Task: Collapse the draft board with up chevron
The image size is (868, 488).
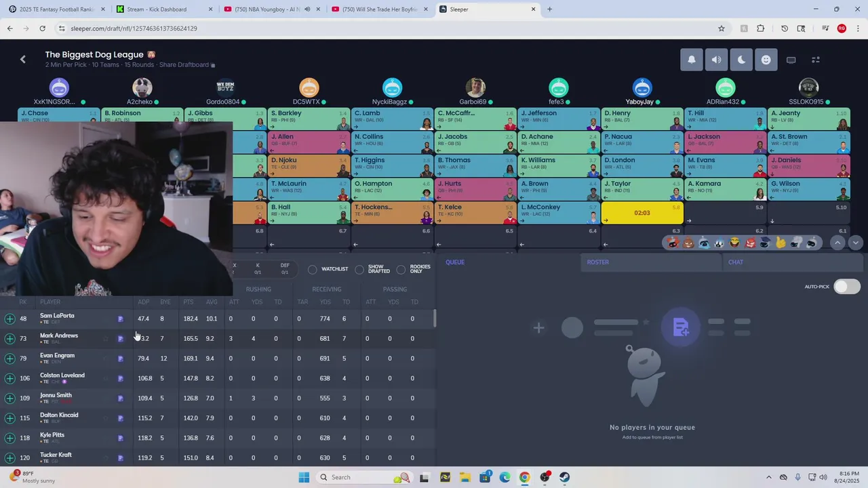Action: (837, 243)
